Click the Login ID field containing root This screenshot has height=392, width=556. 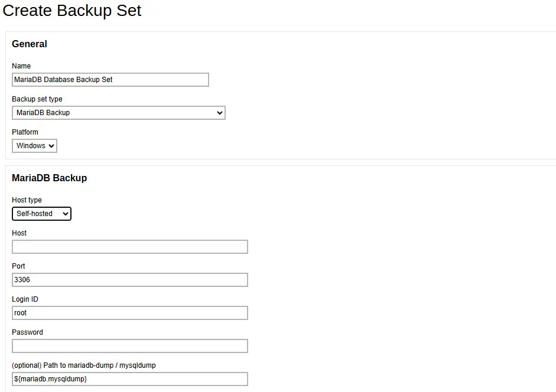129,313
